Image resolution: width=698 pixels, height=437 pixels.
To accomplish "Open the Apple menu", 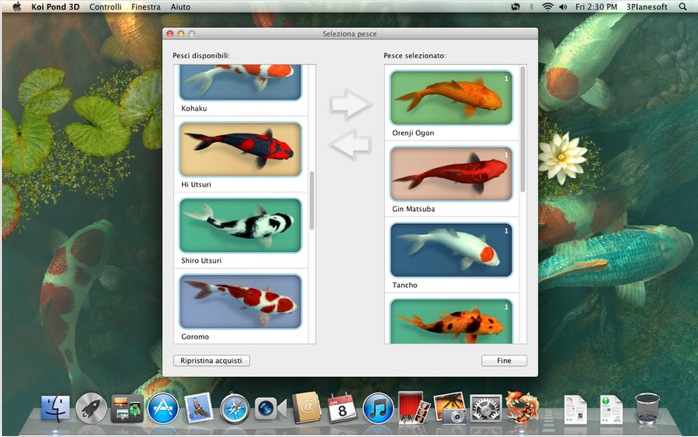I will pos(16,7).
